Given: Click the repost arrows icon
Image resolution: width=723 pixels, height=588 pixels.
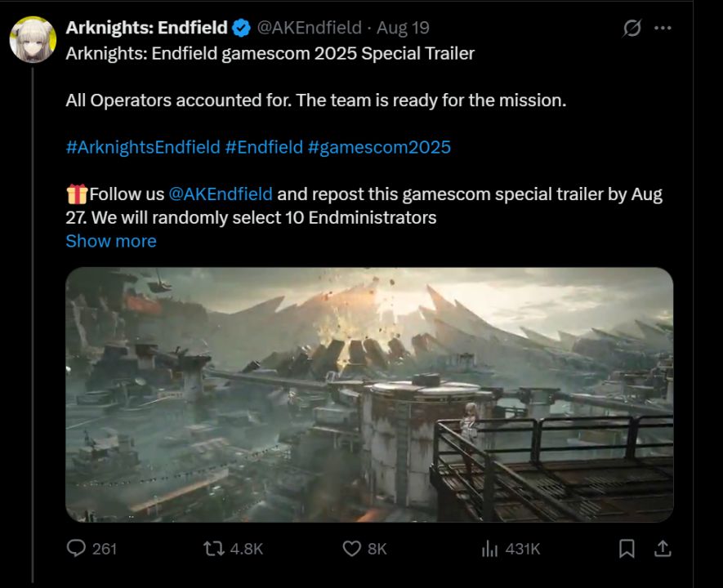Looking at the screenshot, I should 216,549.
